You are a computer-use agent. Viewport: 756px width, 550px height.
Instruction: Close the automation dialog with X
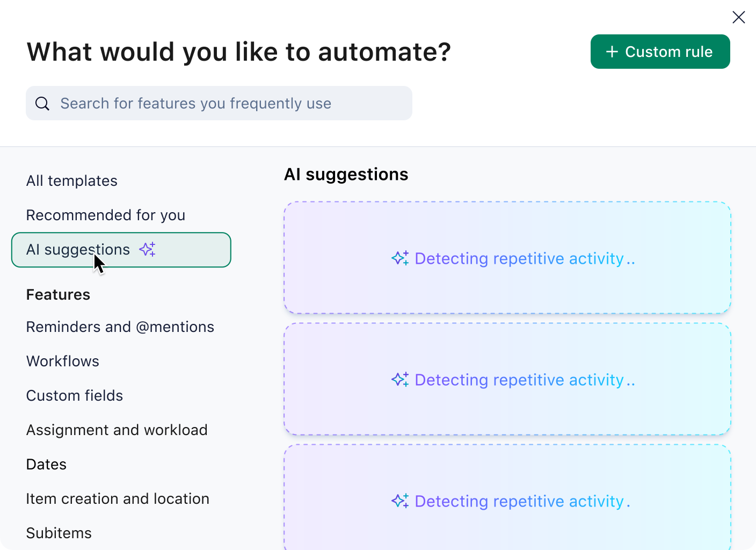click(738, 17)
